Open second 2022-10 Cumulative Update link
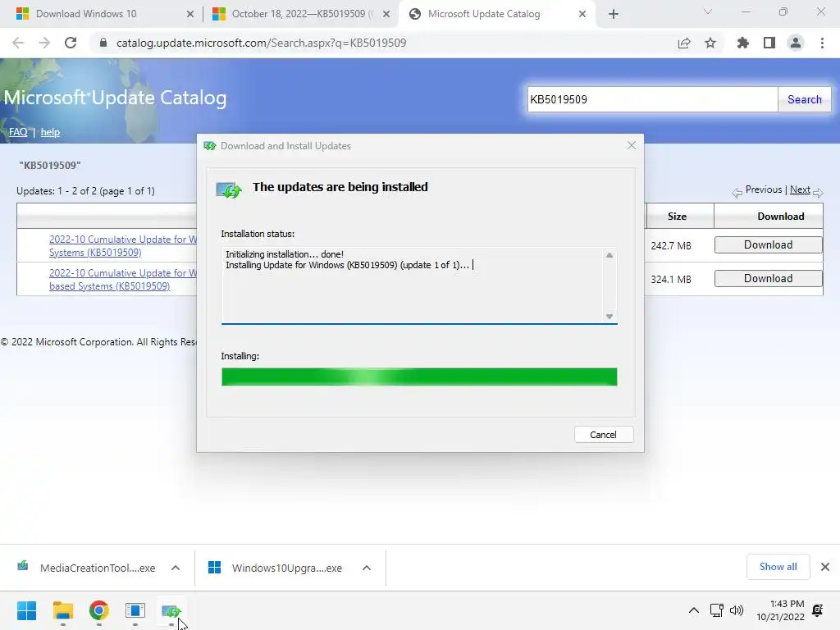Image resolution: width=840 pixels, height=630 pixels. coord(123,280)
